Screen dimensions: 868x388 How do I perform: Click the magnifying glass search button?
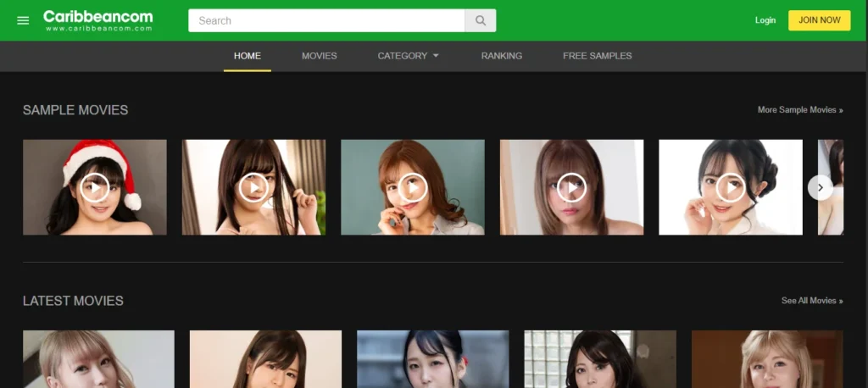click(481, 20)
